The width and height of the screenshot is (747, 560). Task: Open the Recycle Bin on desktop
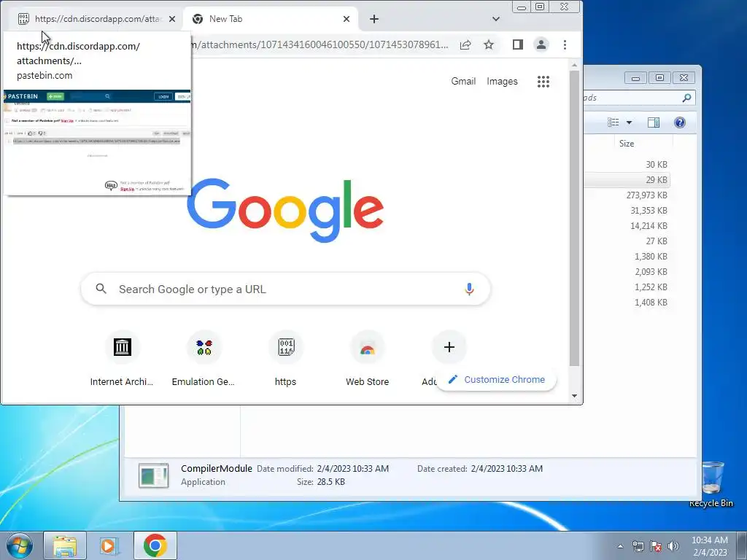[x=711, y=484]
